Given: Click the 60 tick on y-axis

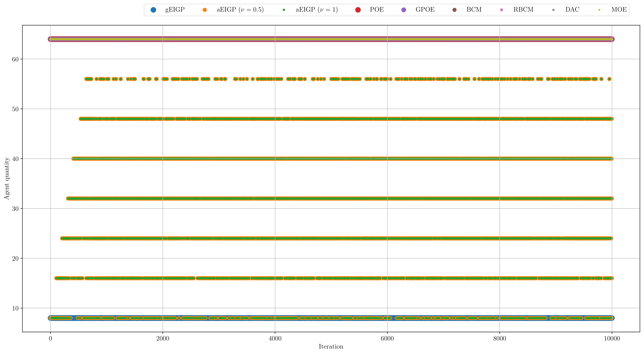Looking at the screenshot, I should (15, 59).
